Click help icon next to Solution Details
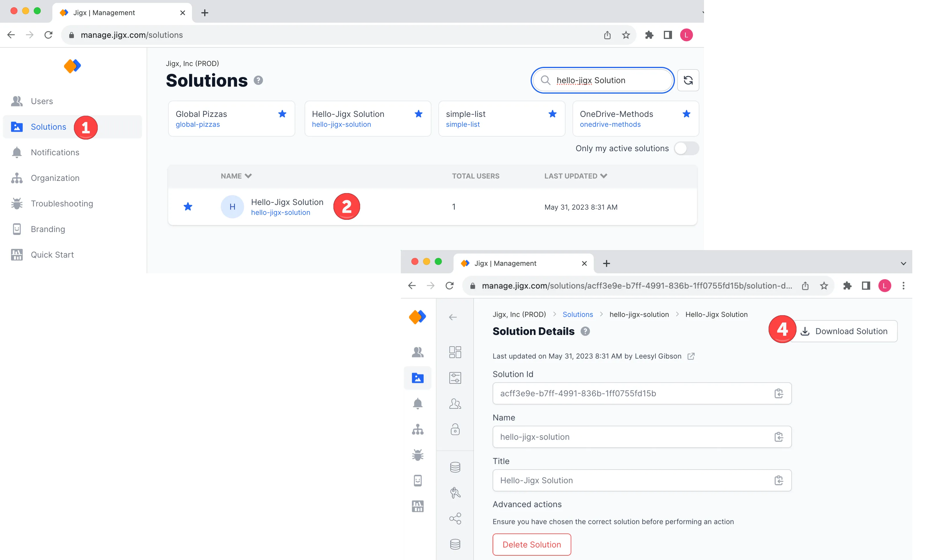 point(585,331)
